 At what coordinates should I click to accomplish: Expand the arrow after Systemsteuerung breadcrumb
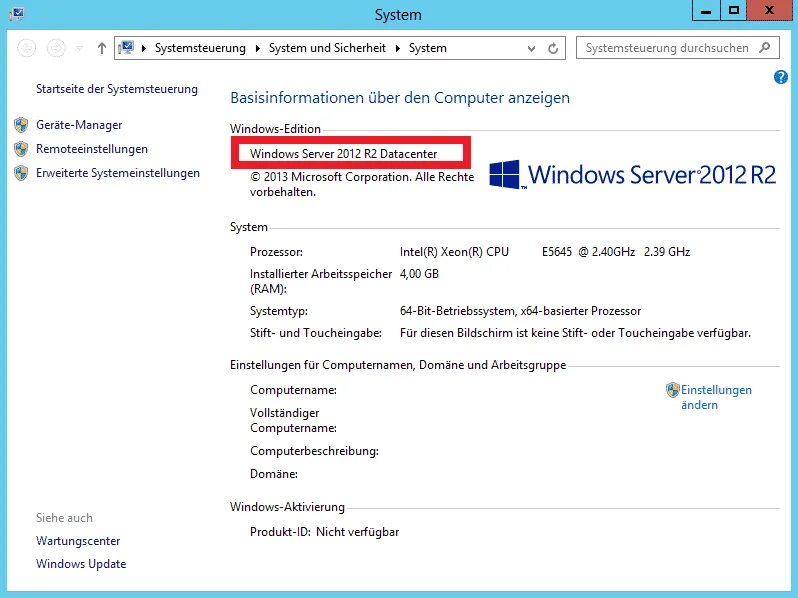pyautogui.click(x=258, y=48)
